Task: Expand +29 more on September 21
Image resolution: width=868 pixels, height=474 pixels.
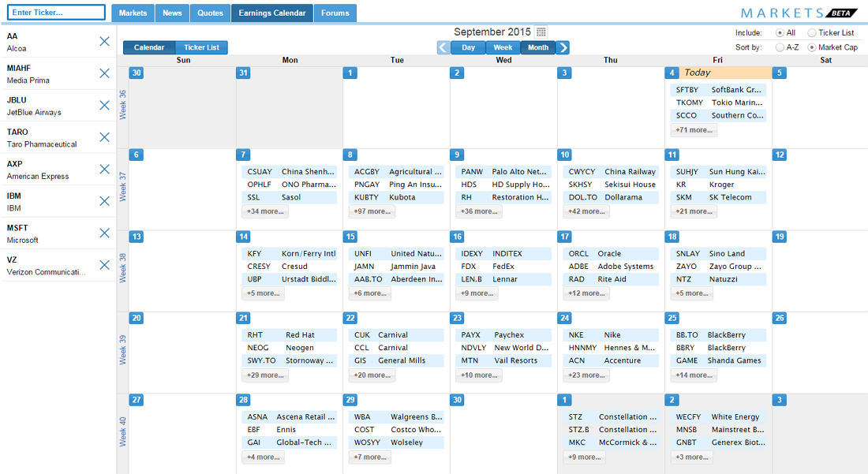Action: tap(265, 375)
